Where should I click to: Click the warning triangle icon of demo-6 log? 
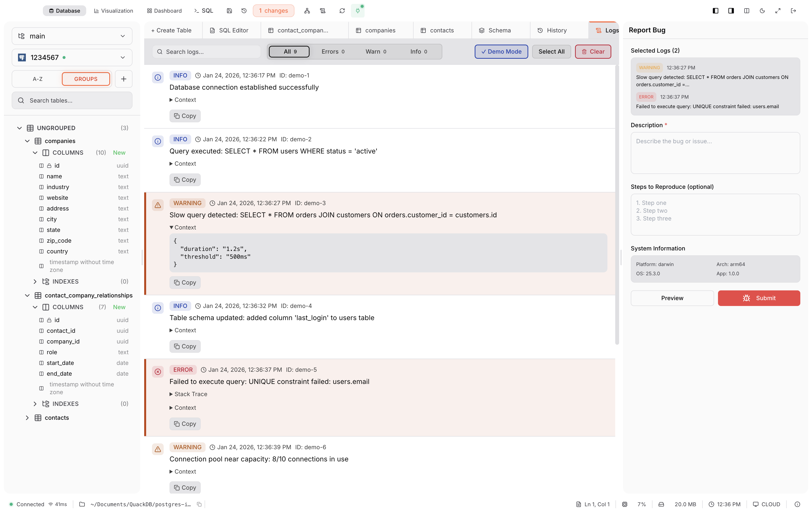(x=158, y=449)
